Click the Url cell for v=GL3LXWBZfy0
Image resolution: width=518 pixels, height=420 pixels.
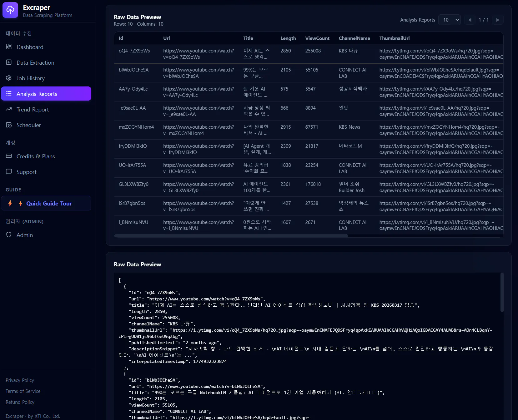pos(199,187)
